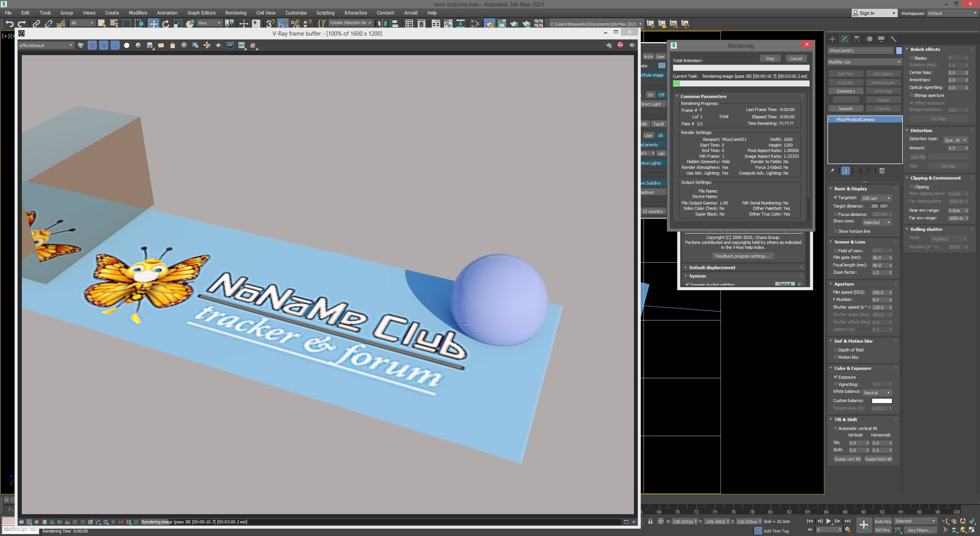Open the Still cam type dropdown
The height and width of the screenshot is (536, 980).
(x=876, y=198)
